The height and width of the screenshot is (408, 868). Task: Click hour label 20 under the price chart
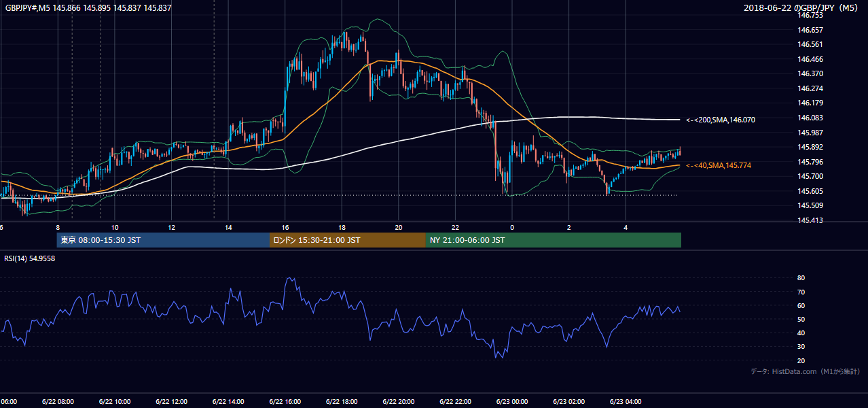pyautogui.click(x=399, y=228)
